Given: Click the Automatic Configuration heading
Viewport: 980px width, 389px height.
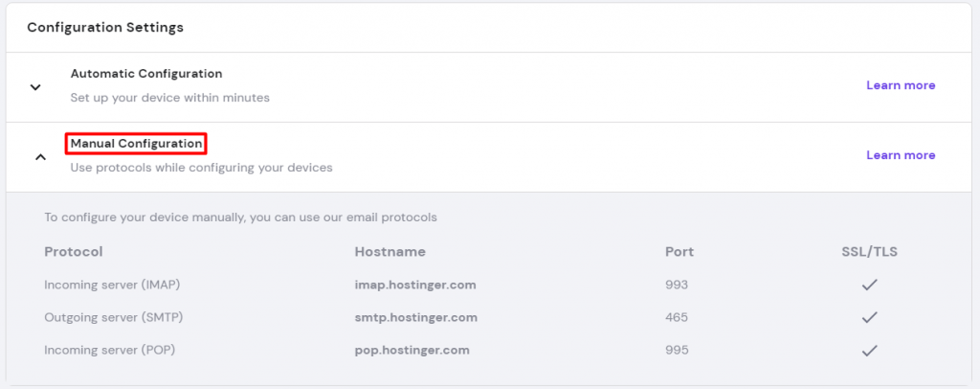Looking at the screenshot, I should coord(146,74).
